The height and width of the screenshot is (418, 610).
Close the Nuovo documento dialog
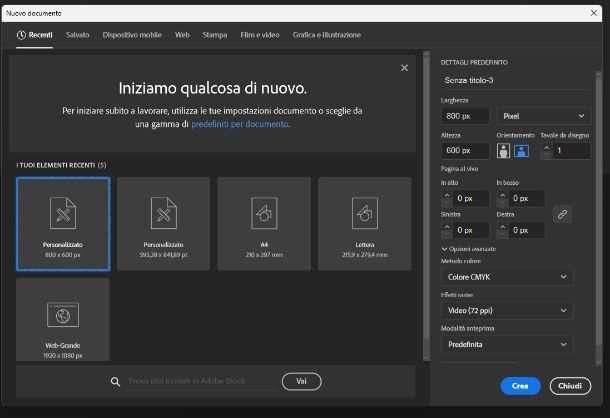click(594, 13)
